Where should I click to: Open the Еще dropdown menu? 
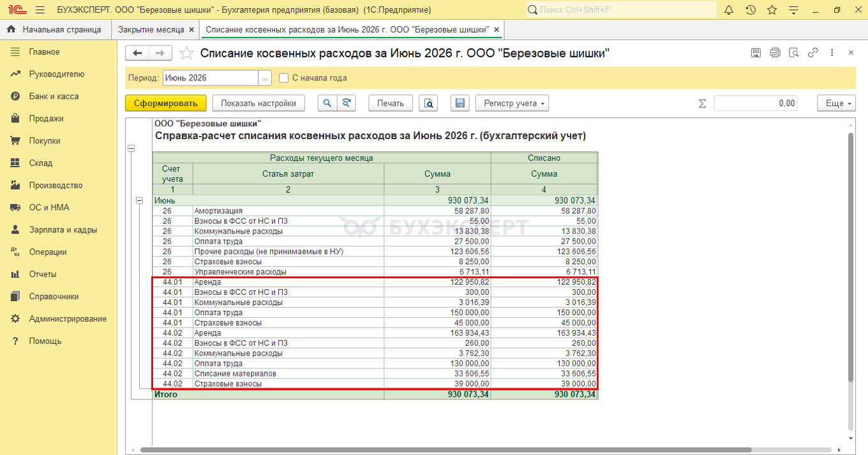(x=836, y=103)
